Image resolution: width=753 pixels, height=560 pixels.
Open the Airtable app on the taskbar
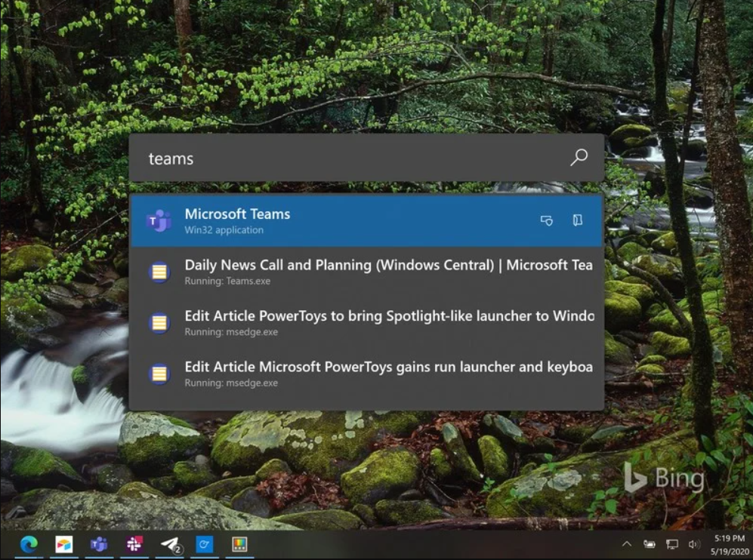pos(64,544)
